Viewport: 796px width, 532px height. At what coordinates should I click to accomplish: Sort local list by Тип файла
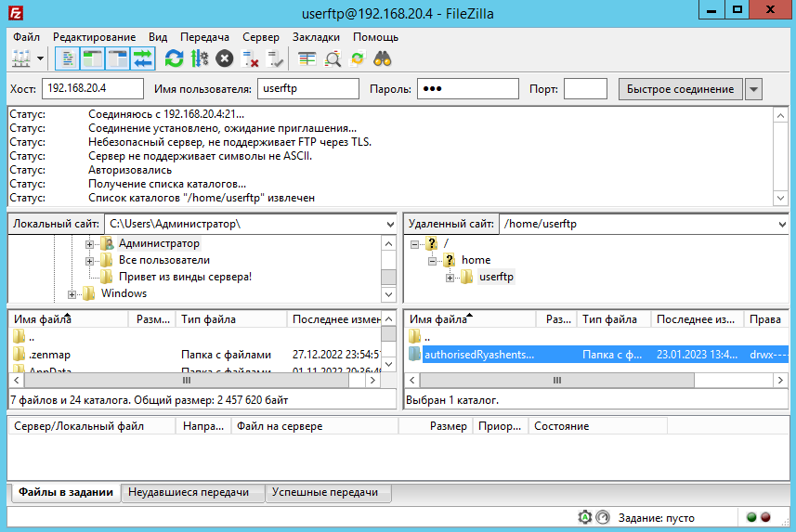tap(231, 319)
